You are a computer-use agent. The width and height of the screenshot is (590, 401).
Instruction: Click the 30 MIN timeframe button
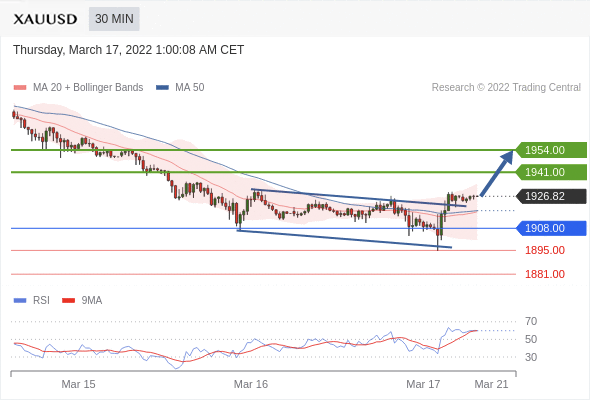(x=114, y=19)
